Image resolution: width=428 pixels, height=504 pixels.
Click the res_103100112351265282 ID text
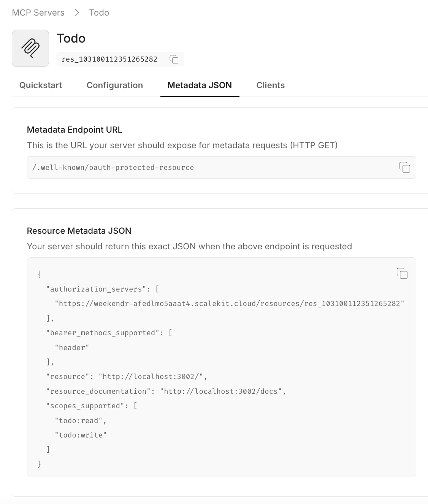pos(109,59)
